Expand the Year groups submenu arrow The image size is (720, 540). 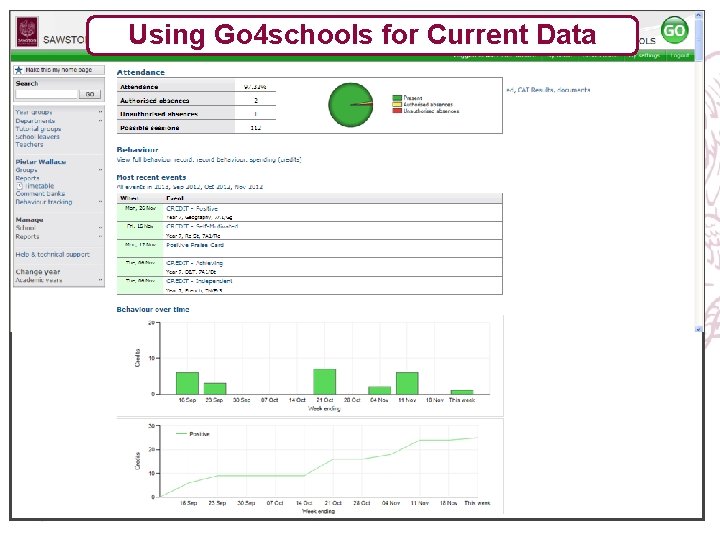click(100, 112)
